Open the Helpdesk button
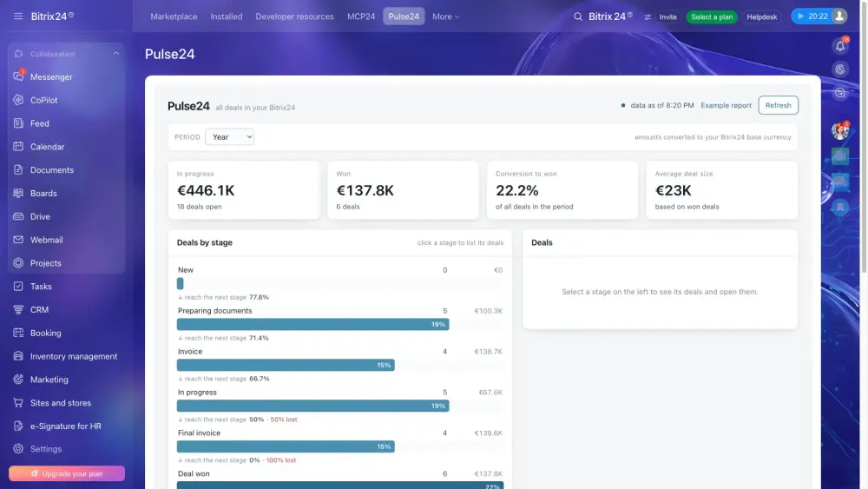Viewport: 868px width, 489px height. [x=762, y=17]
